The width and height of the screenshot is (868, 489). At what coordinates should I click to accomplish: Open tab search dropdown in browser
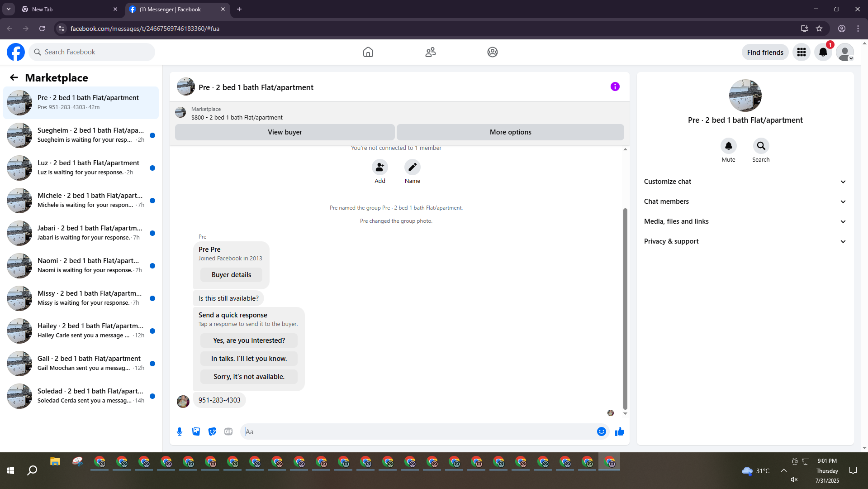pos(9,9)
